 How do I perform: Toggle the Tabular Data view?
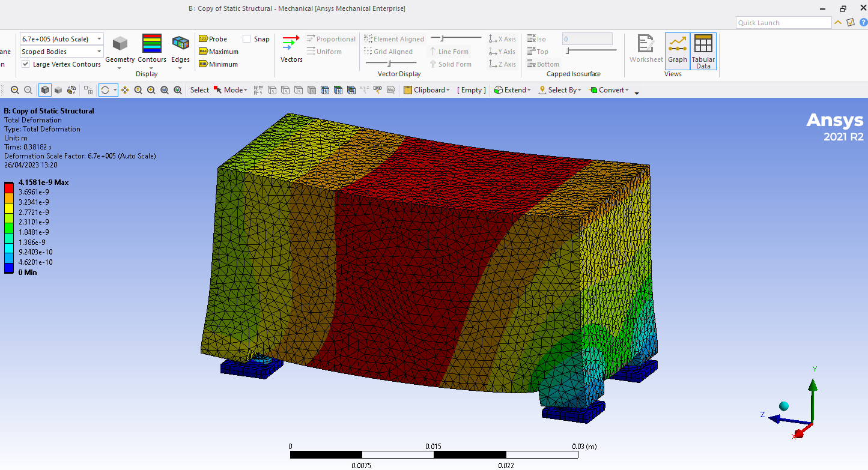click(x=703, y=51)
